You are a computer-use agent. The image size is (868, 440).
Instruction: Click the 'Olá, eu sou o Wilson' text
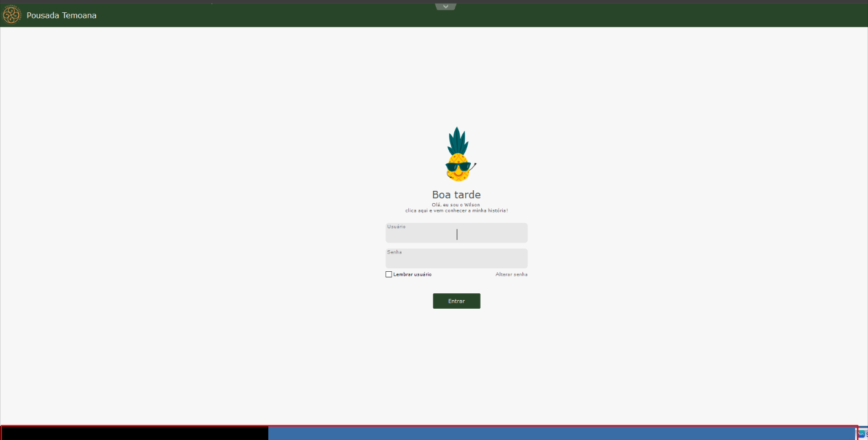[x=456, y=204]
